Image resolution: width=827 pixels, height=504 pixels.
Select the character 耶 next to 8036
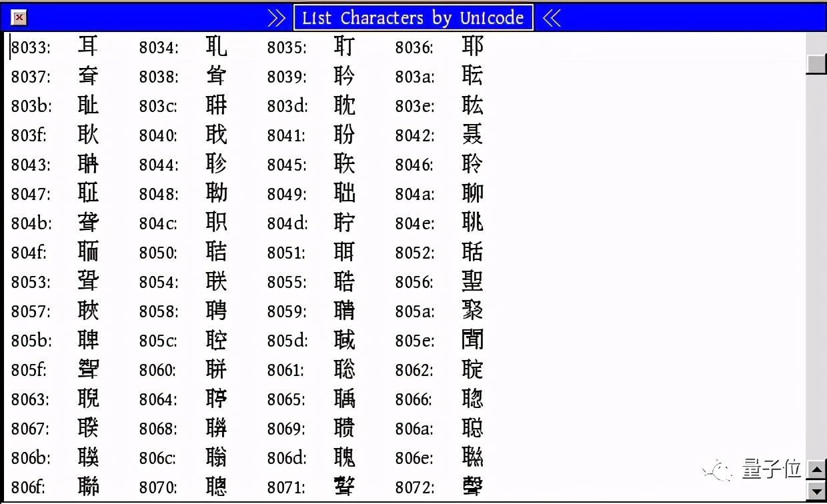(472, 47)
